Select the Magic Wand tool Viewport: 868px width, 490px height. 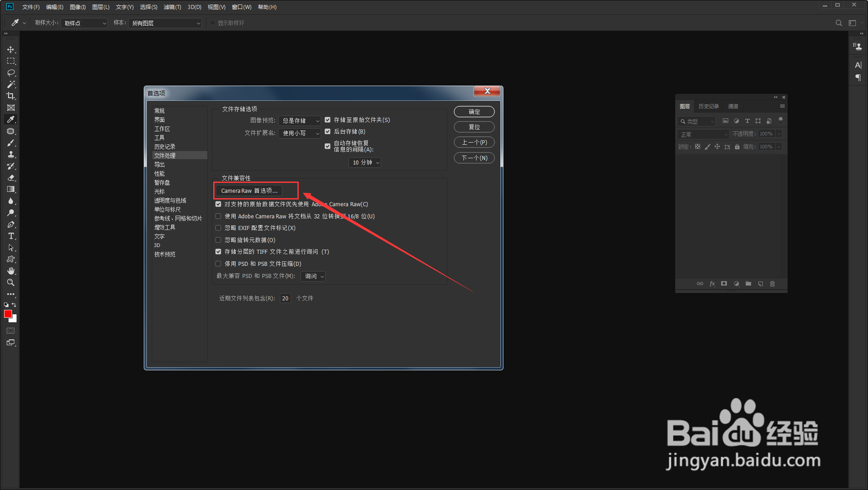[x=11, y=84]
